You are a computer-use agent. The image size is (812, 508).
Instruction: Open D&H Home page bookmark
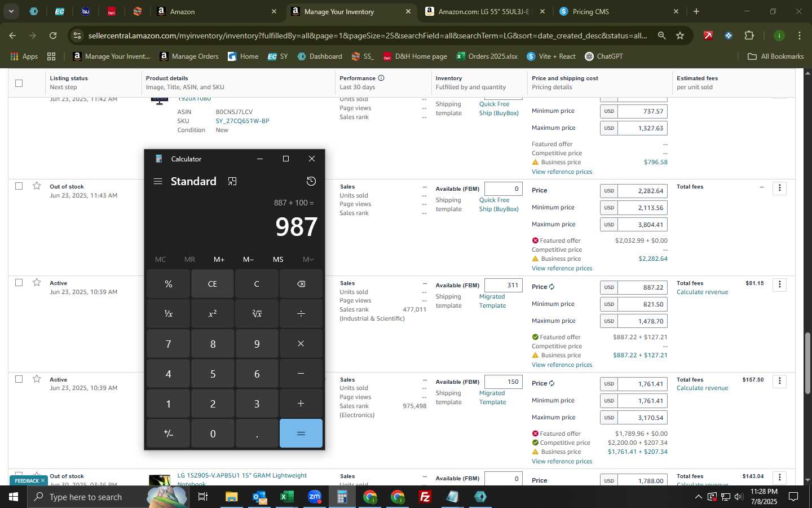coord(415,56)
